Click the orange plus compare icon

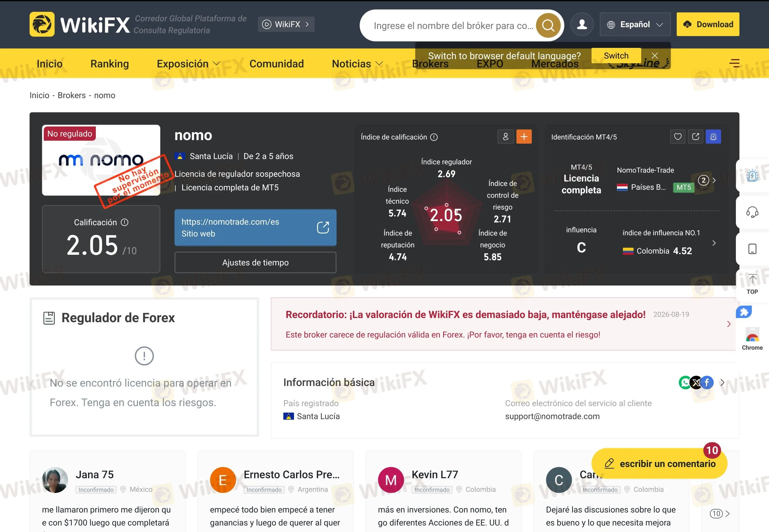tap(524, 137)
